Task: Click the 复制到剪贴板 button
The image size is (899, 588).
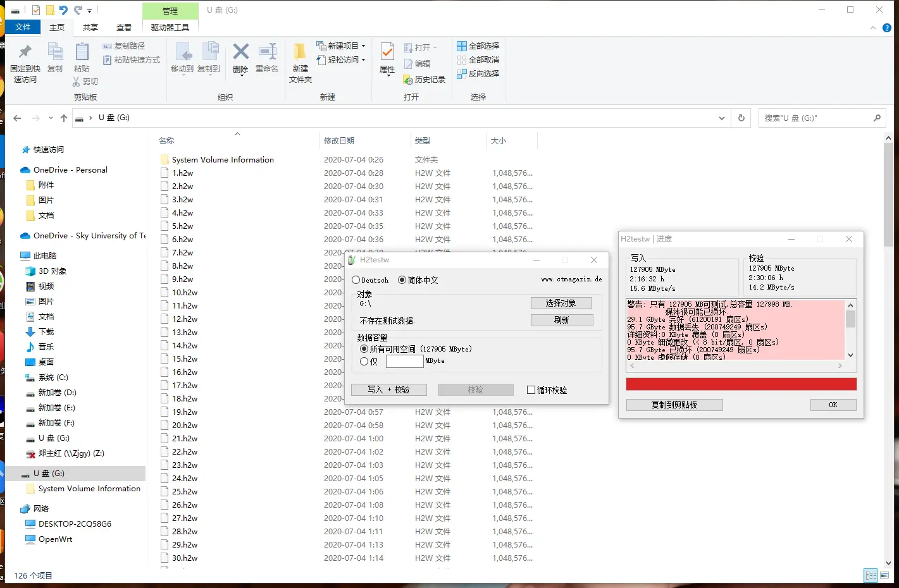Action: [674, 405]
